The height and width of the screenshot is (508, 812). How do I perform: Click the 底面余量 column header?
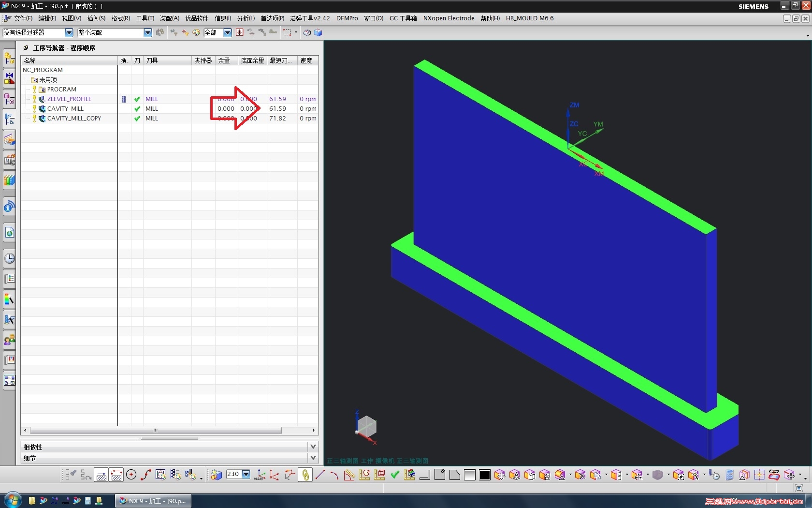point(252,60)
